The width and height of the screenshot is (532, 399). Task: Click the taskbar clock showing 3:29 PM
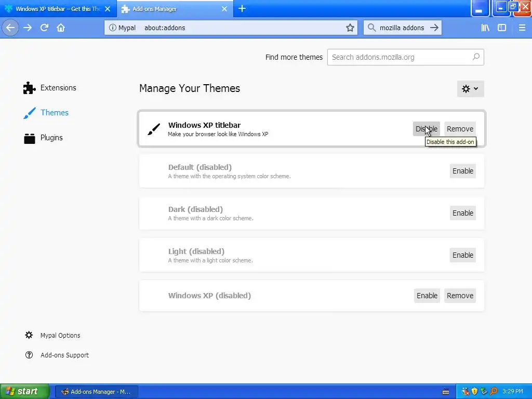tap(513, 392)
